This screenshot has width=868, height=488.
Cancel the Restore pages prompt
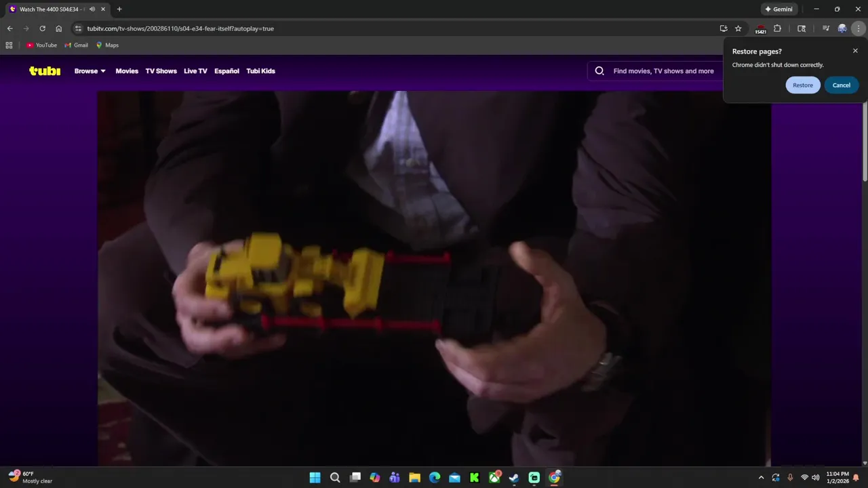[842, 85]
